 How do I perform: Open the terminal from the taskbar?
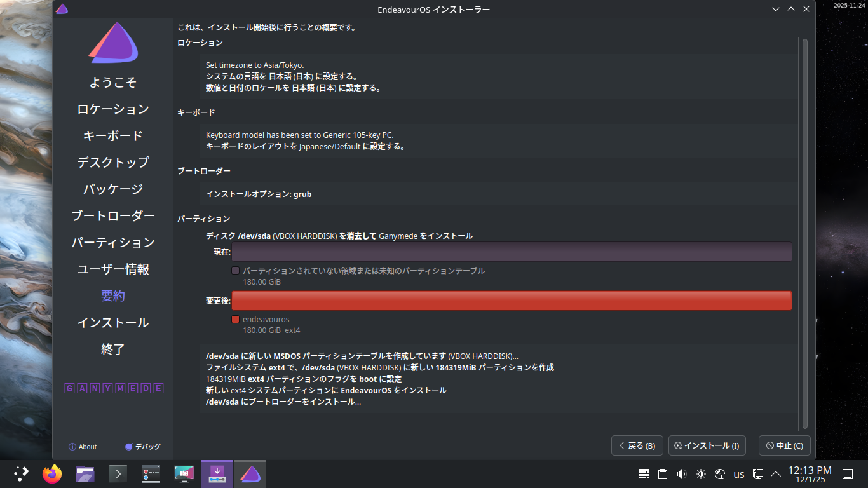point(118,474)
